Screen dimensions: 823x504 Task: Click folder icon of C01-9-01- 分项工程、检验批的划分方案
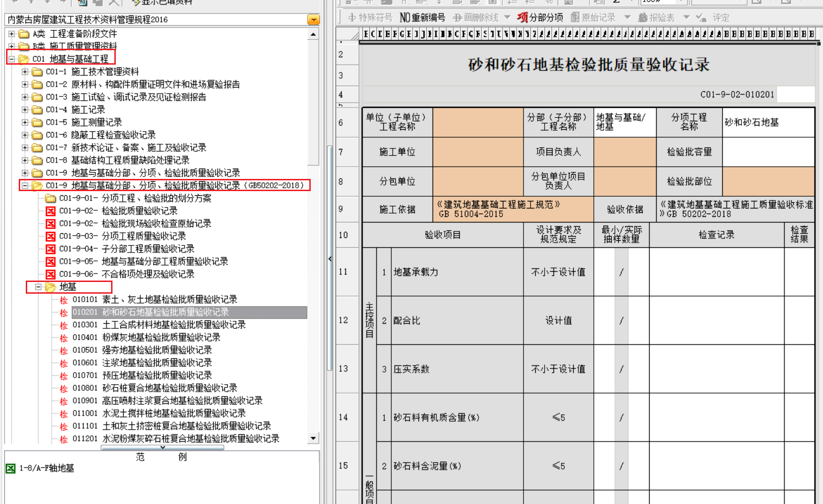pos(51,199)
